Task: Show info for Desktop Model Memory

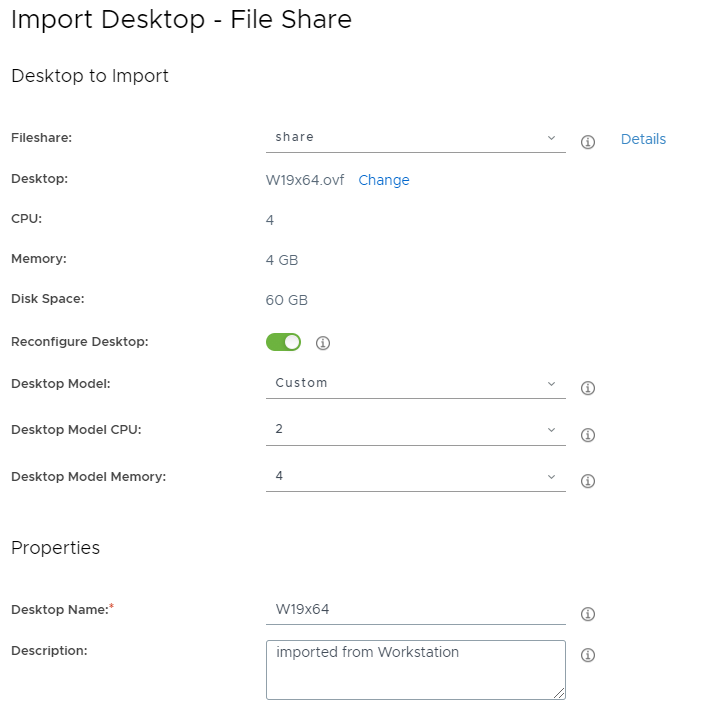Action: (588, 481)
